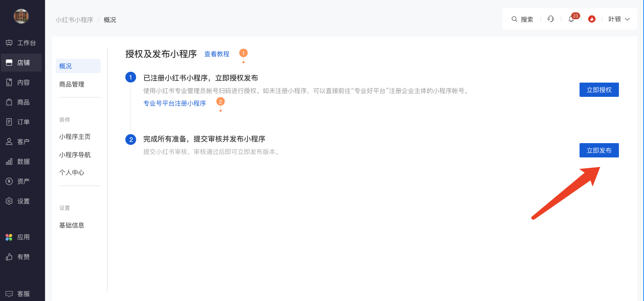Screen dimensions: 644x301
Task: Expand the 叶银 account dropdown
Action: [619, 19]
